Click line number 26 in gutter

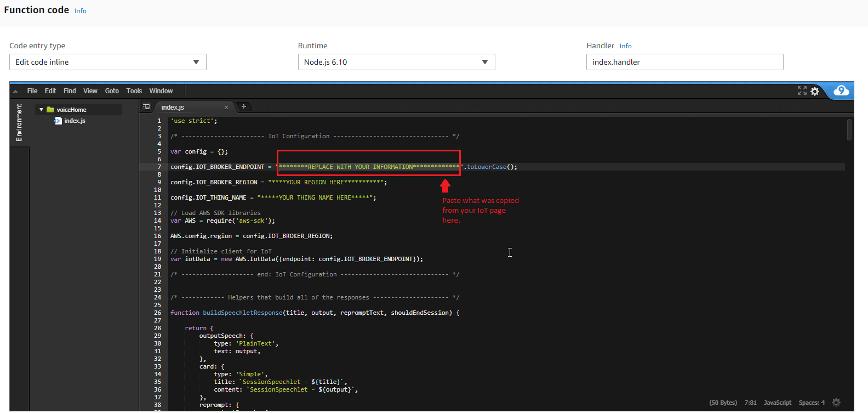[157, 313]
